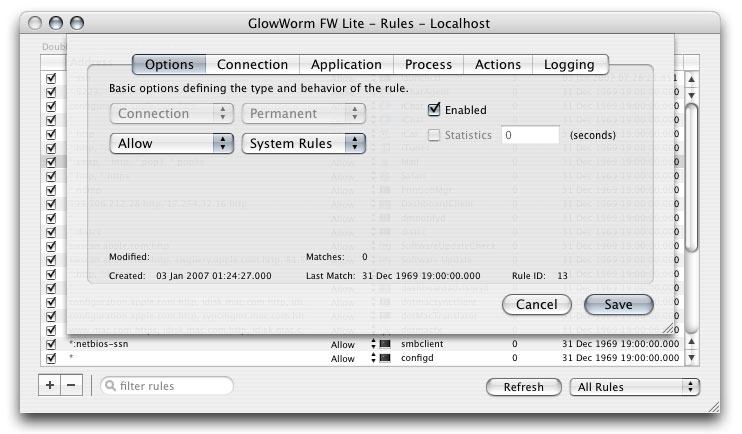Click the smbclient row match count 0
This screenshot has width=742, height=434.
pos(514,344)
